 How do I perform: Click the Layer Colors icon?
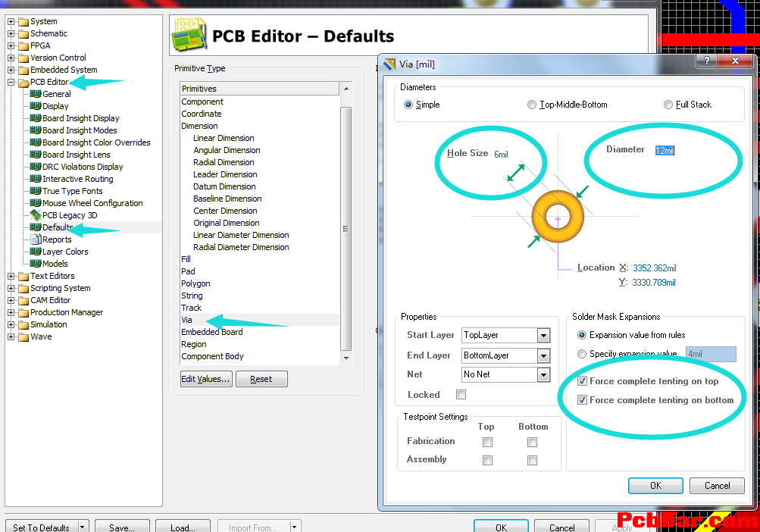point(36,251)
